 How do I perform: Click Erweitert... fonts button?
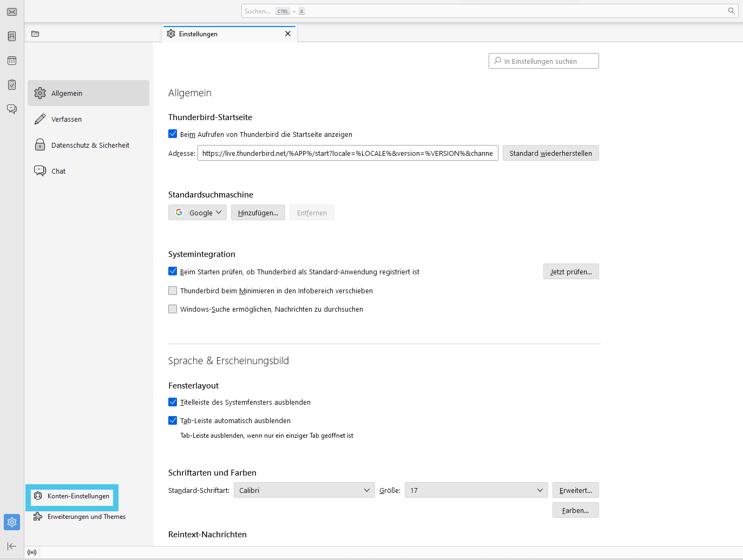576,490
